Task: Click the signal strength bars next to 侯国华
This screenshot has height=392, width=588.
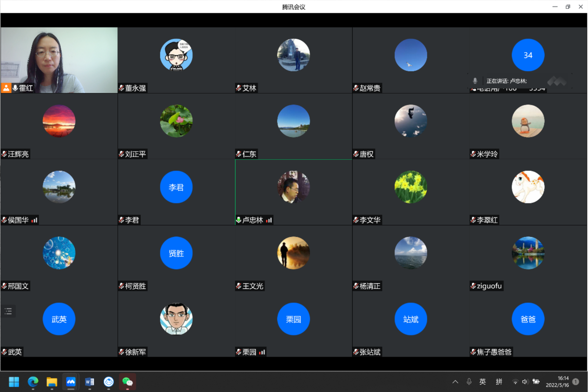Action: tap(34, 220)
